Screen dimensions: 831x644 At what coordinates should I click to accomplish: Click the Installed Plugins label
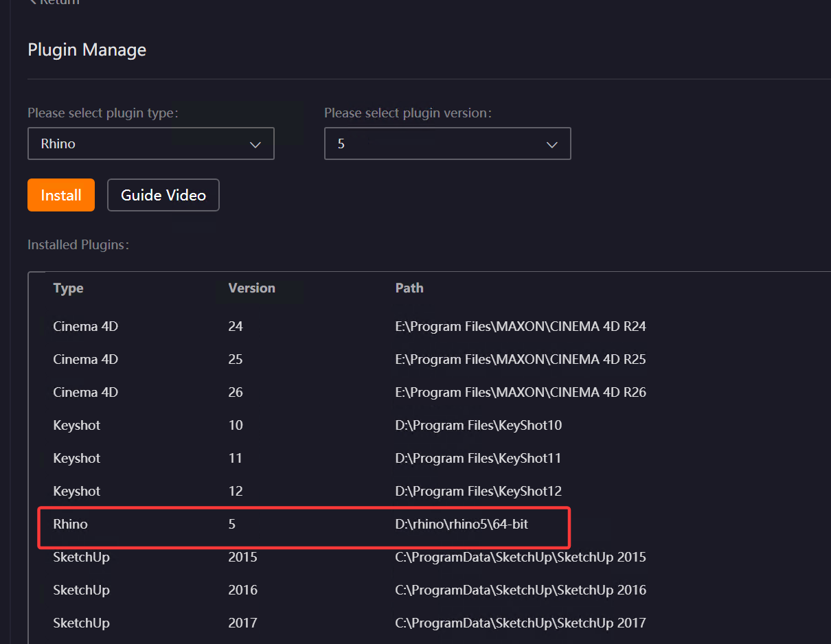(x=78, y=244)
